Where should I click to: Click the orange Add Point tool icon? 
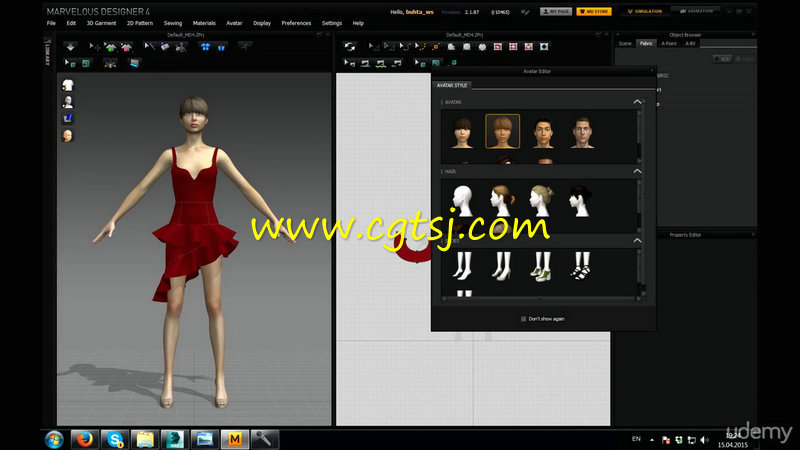(x=436, y=46)
